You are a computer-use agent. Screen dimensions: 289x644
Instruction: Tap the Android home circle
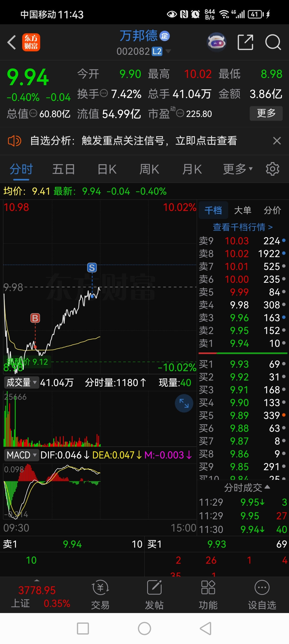pyautogui.click(x=144, y=629)
